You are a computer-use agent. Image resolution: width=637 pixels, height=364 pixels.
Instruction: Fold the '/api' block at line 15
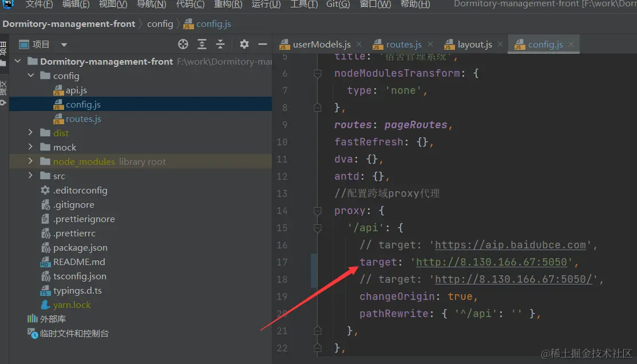(317, 228)
